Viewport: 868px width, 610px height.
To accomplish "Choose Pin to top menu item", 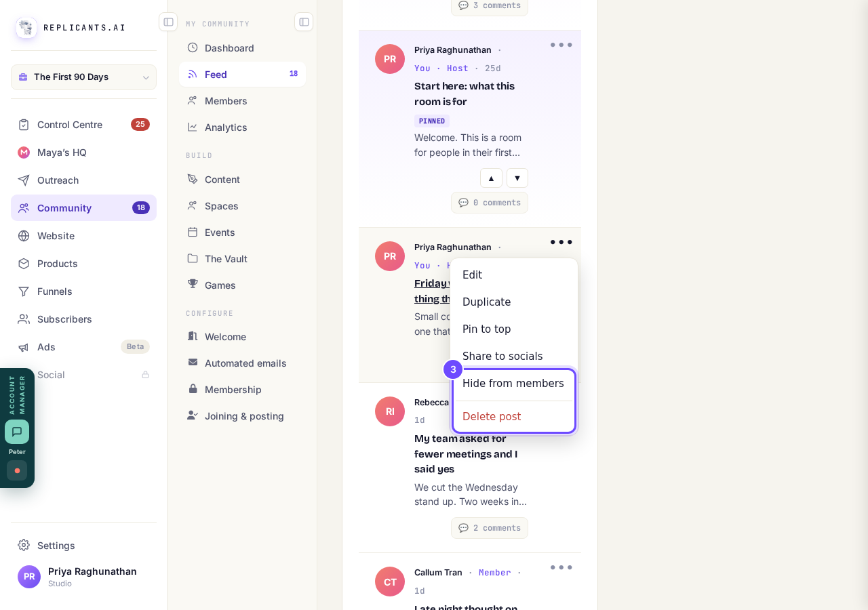I will [514, 329].
